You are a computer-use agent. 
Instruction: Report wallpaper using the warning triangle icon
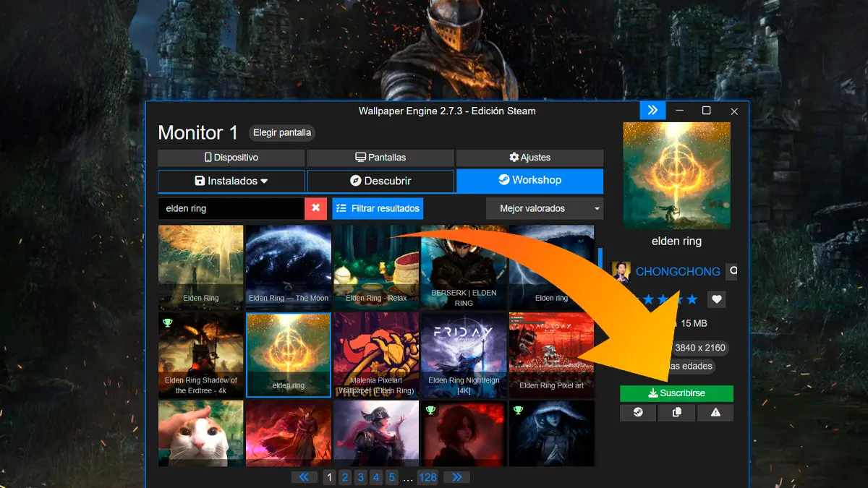tap(715, 412)
